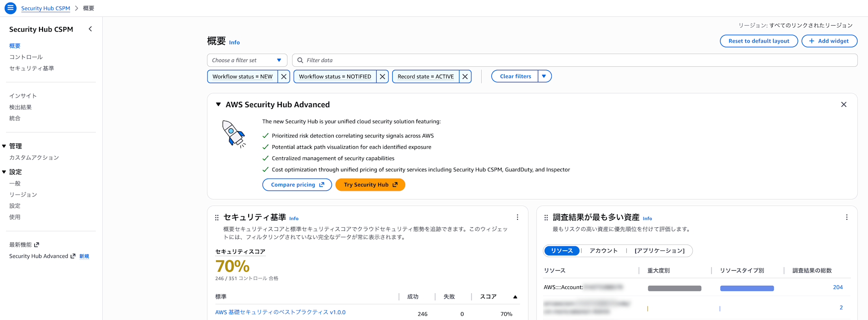This screenshot has height=320, width=868.
Task: Click the 調査結果の総数 column header
Action: coord(812,271)
